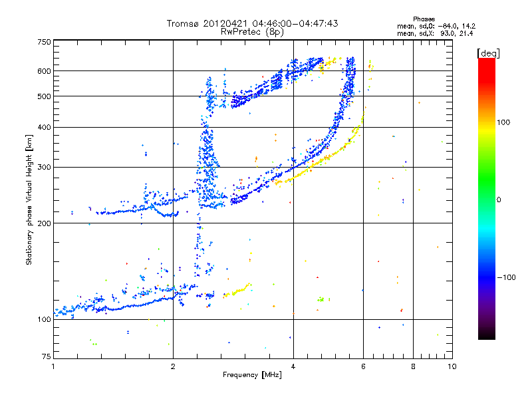The width and height of the screenshot is (532, 399).
Task: Click the x-axis tick label "8"
Action: coord(413,366)
